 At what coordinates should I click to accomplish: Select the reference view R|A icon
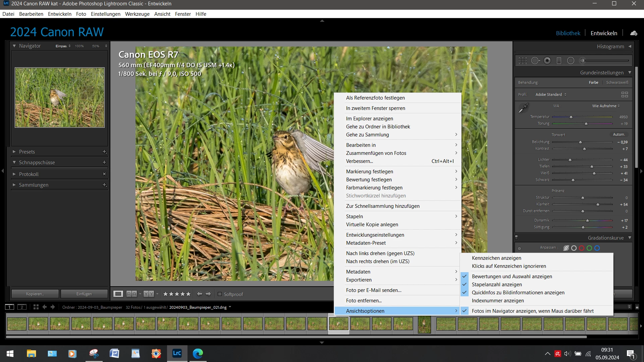[131, 294]
